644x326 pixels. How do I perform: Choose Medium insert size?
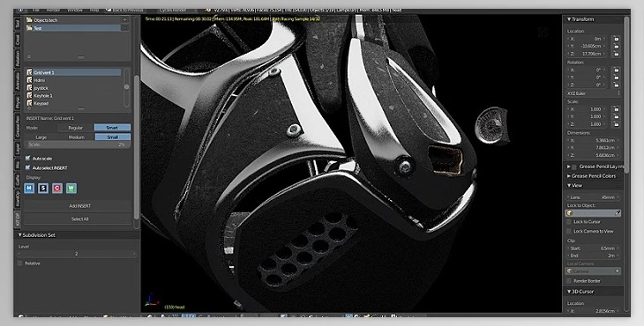(x=77, y=137)
